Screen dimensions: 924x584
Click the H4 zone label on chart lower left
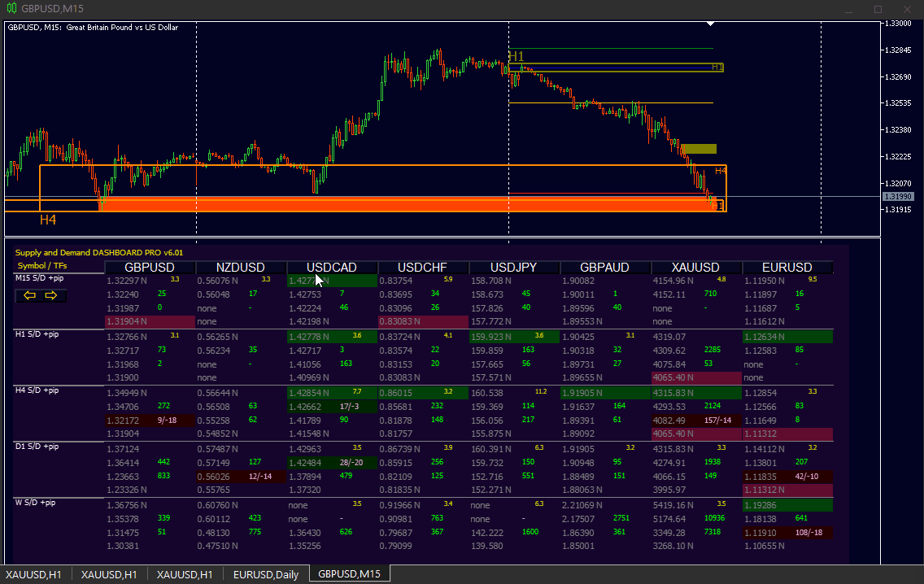(48, 220)
